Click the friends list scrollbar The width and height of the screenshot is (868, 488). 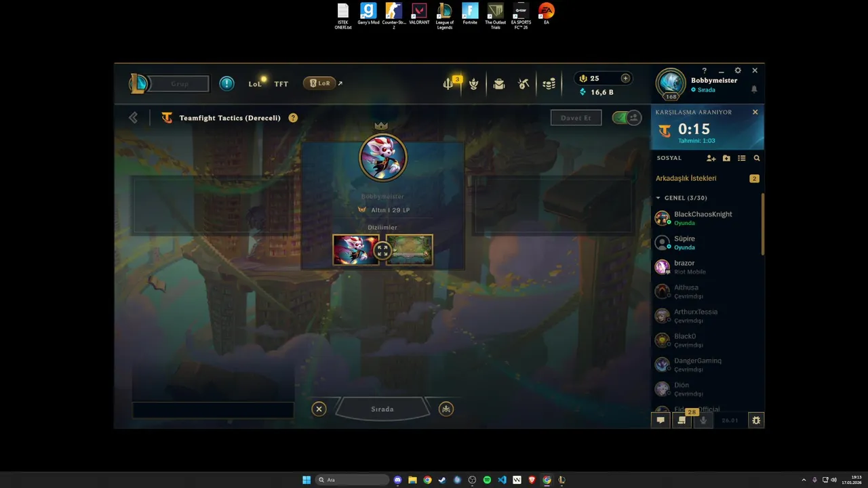(763, 224)
